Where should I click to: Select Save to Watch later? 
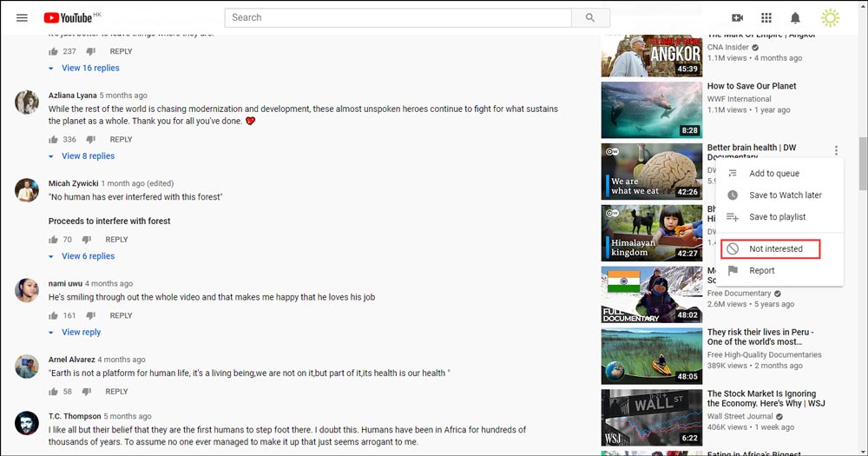coord(779,195)
